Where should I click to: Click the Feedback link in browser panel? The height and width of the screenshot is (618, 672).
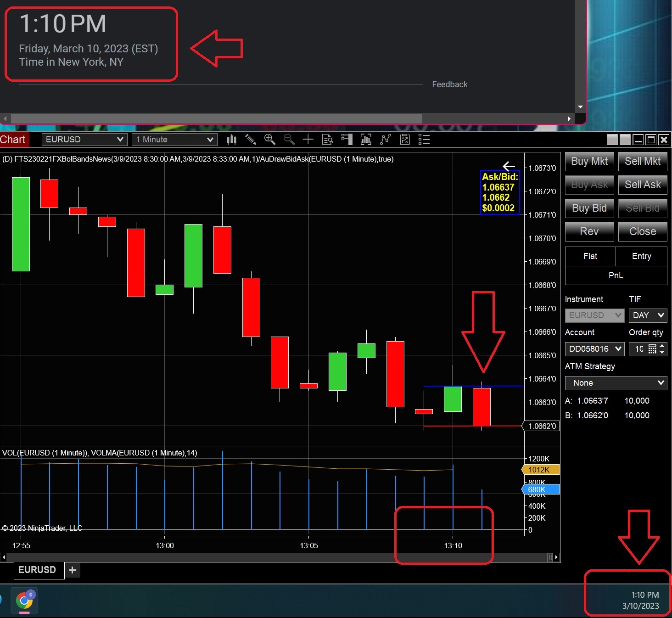coord(450,84)
